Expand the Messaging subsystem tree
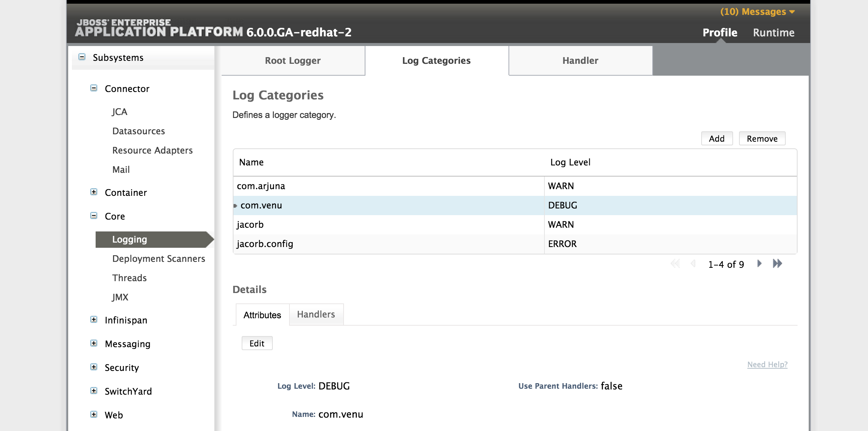This screenshot has height=431, width=868. point(93,343)
